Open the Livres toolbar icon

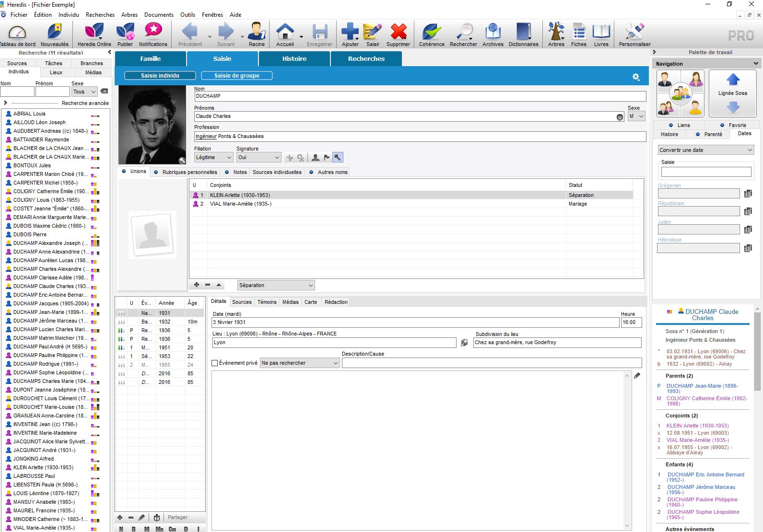601,35
